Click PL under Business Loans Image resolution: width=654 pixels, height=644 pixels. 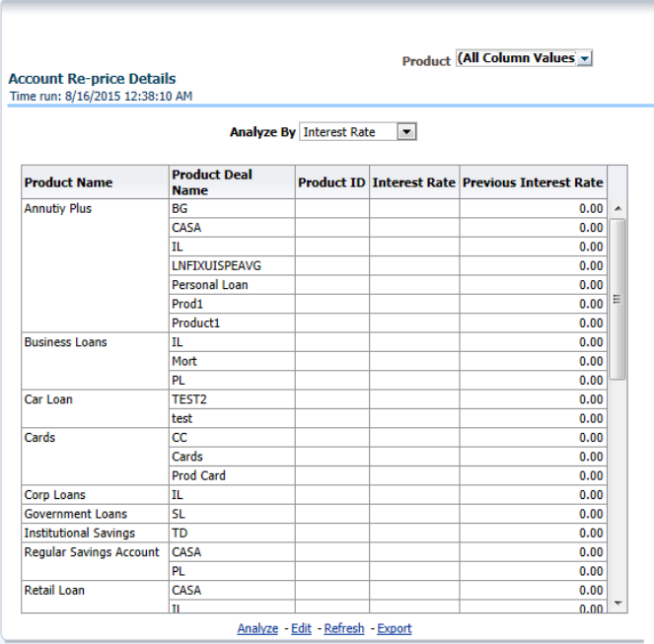tap(232, 381)
